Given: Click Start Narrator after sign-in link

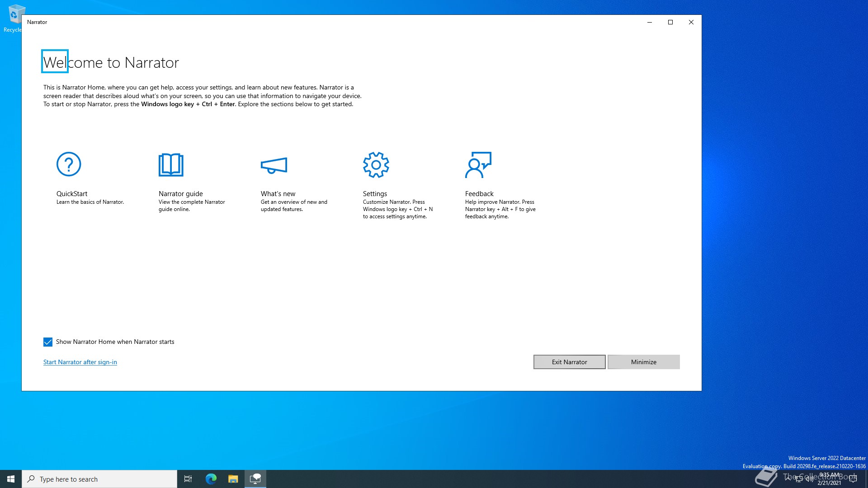Looking at the screenshot, I should coord(80,362).
